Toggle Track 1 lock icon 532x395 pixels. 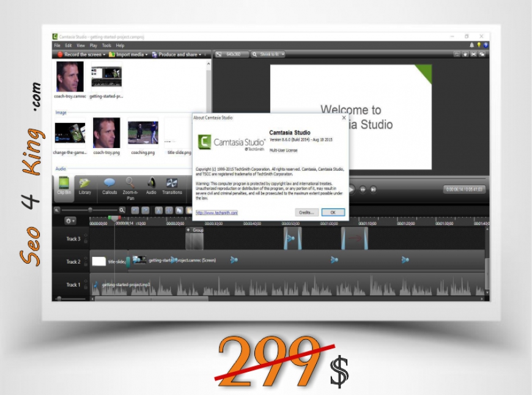[86, 287]
